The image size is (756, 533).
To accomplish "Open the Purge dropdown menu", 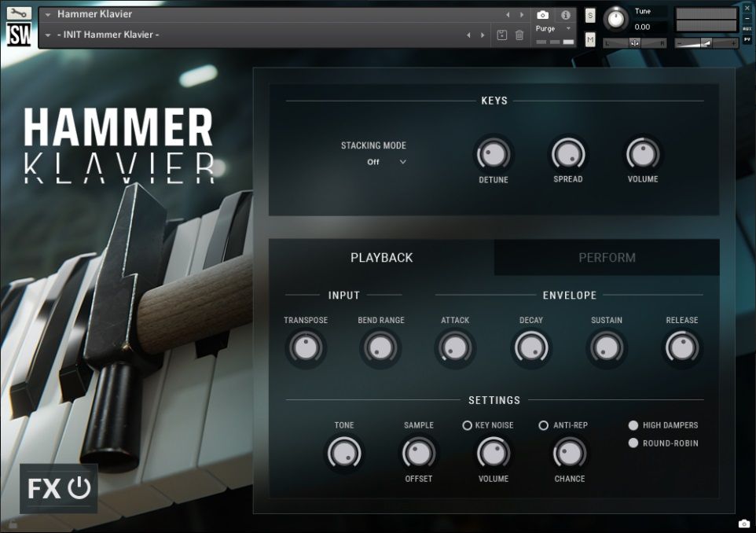I will coord(553,28).
